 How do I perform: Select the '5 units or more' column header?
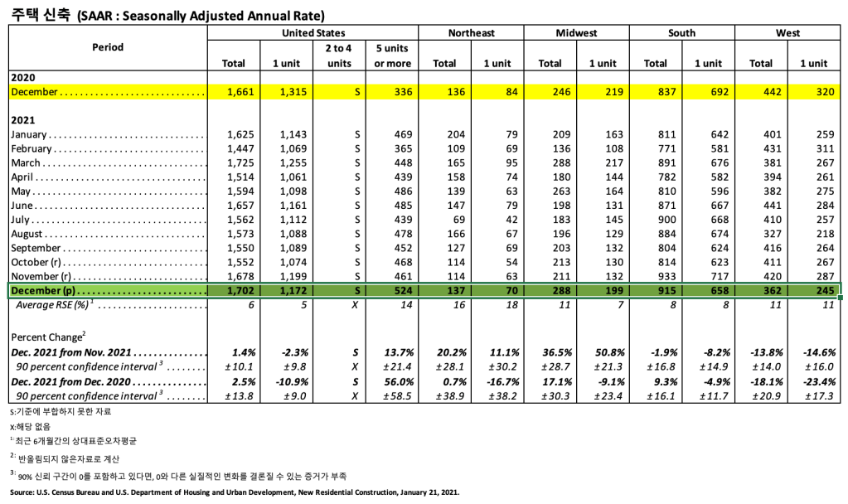393,56
